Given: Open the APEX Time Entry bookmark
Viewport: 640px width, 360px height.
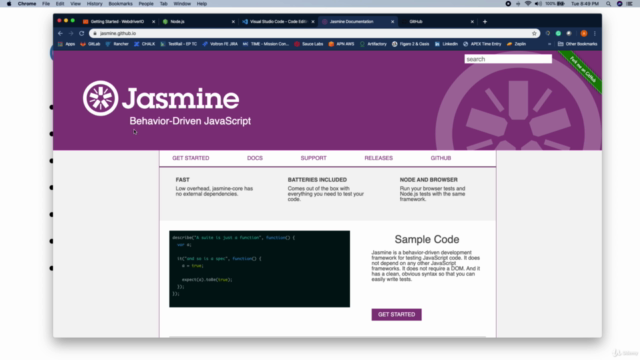Looking at the screenshot, I should tap(482, 44).
